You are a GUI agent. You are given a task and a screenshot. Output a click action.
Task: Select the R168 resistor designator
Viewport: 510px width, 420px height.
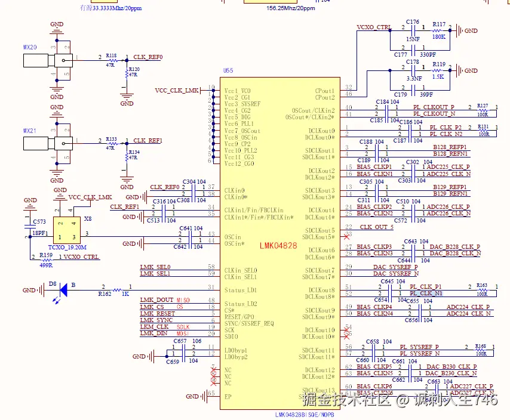[480, 346]
